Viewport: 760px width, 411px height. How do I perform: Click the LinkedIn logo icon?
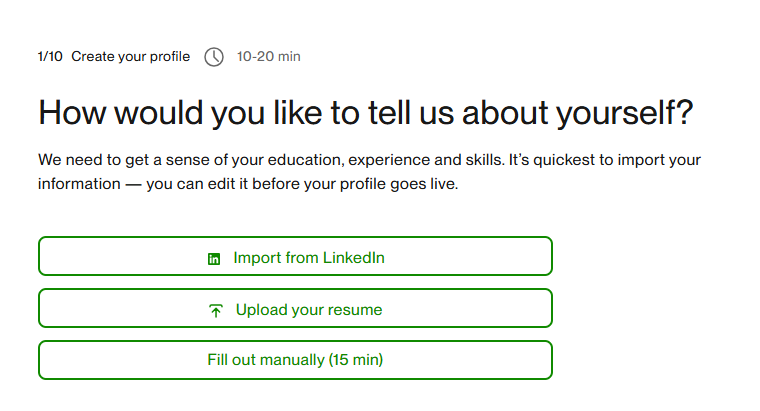coord(213,259)
